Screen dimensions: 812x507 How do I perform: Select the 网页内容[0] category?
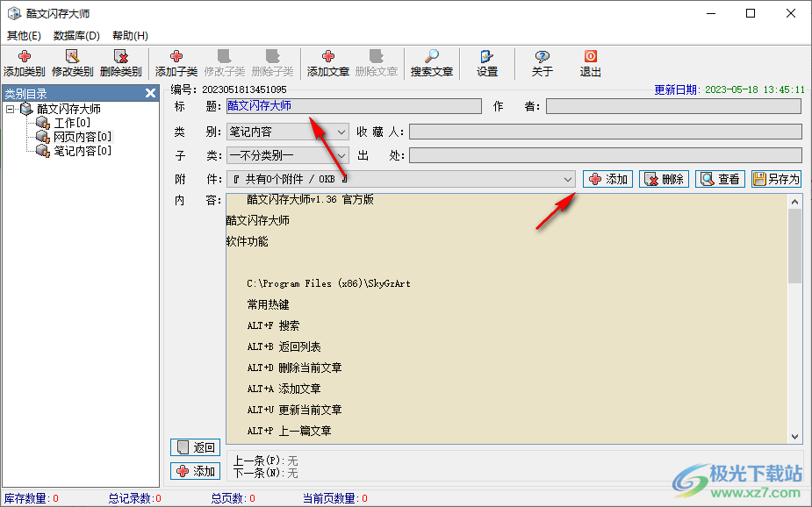coord(83,137)
